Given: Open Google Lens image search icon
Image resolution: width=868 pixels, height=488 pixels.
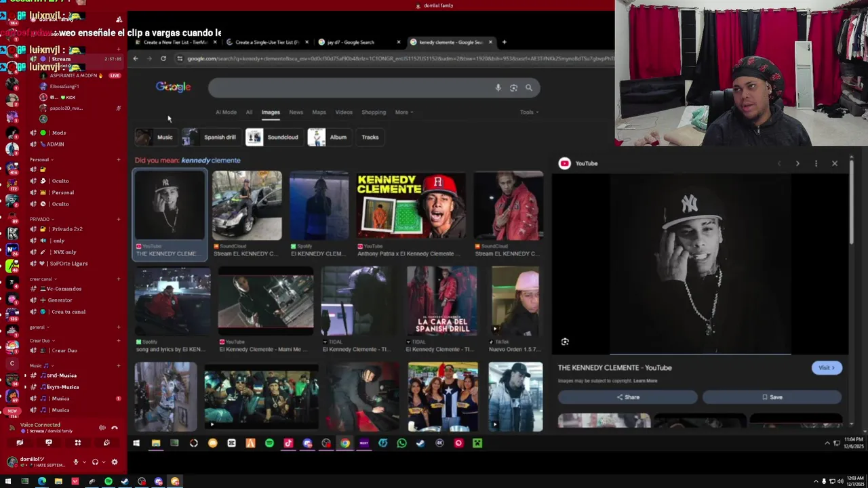Looking at the screenshot, I should pyautogui.click(x=513, y=87).
